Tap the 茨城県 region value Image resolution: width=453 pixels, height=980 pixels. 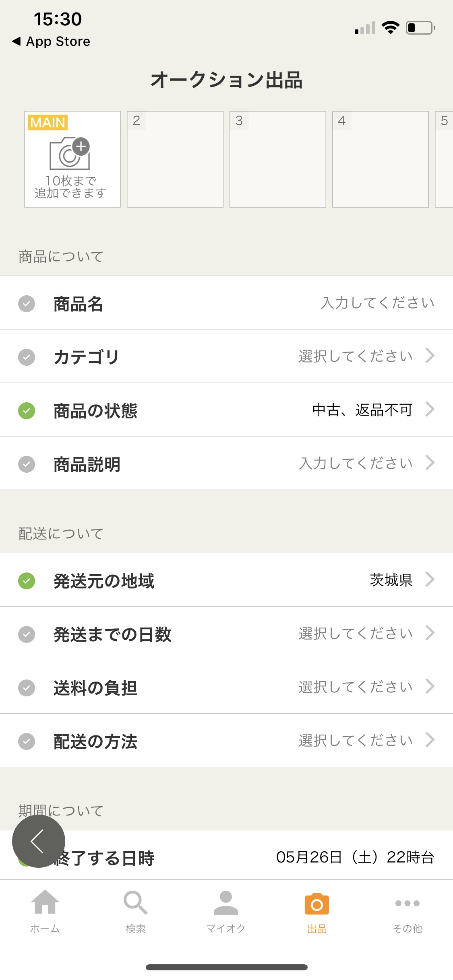391,580
